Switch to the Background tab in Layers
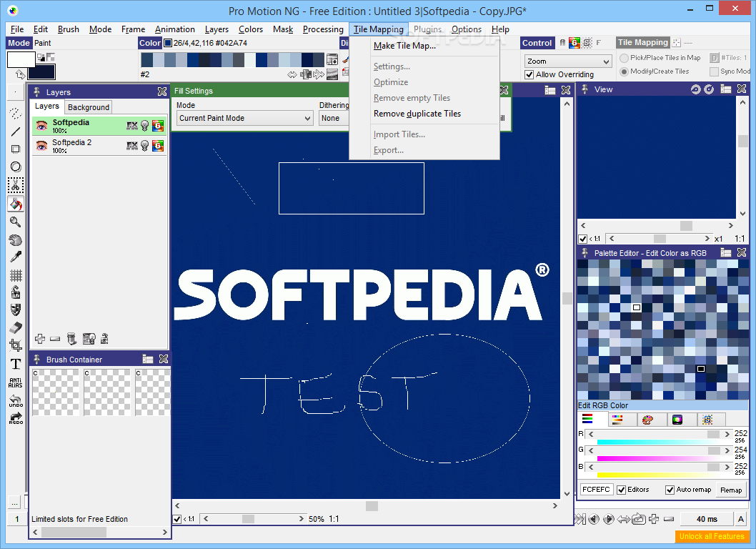 tap(88, 107)
